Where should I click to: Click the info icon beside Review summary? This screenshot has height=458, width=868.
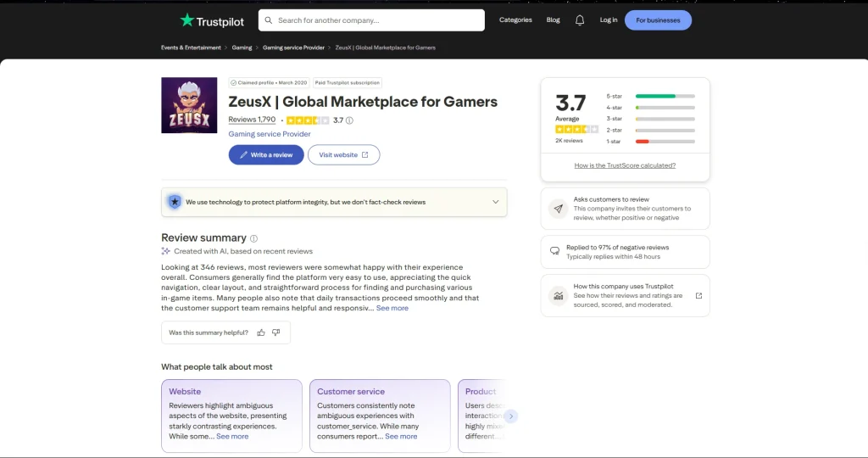pos(253,238)
